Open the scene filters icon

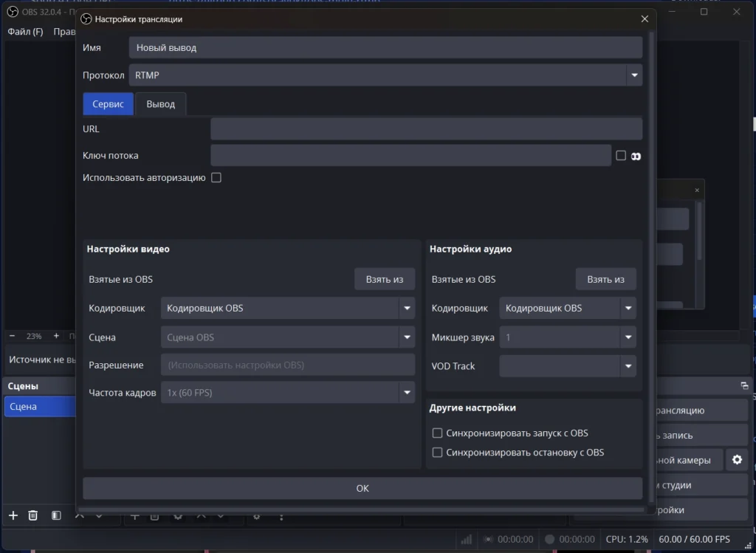coord(56,515)
